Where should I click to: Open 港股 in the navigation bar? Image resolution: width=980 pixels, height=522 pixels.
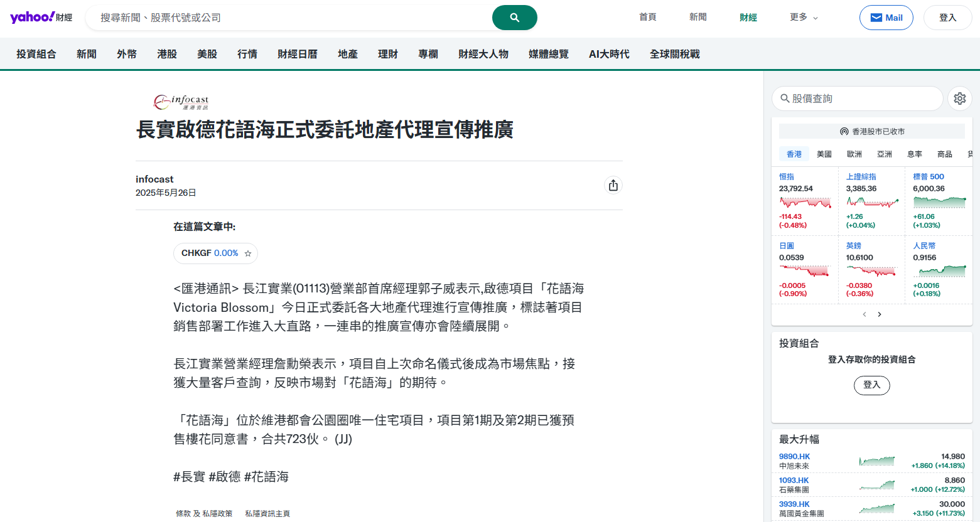(x=167, y=54)
